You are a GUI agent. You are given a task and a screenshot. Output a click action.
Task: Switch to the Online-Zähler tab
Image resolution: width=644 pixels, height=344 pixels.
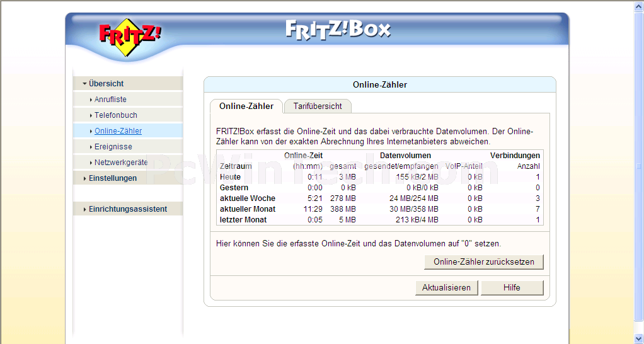coord(246,106)
